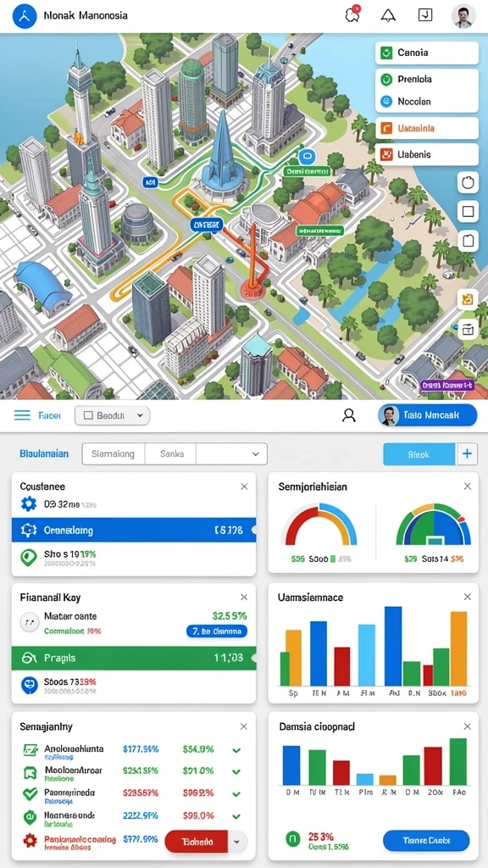Switch to the Siamaiang tab
This screenshot has width=488, height=868.
[113, 454]
